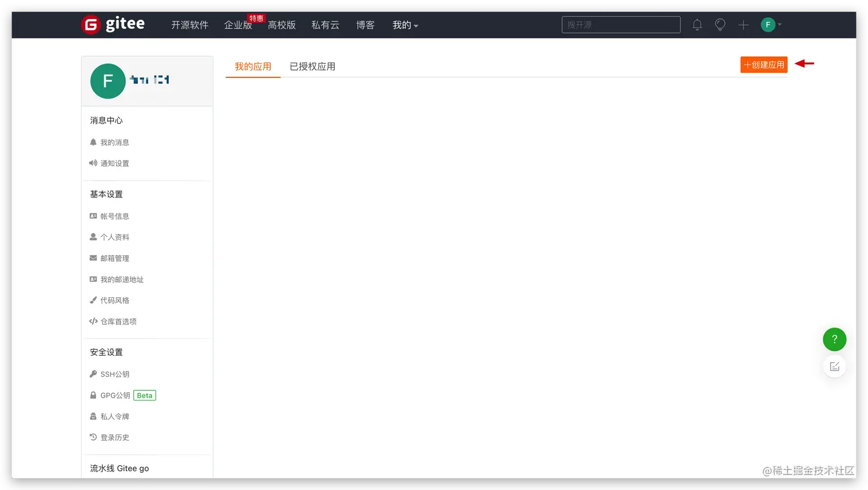
Task: Click the plus icon in header
Action: click(743, 25)
